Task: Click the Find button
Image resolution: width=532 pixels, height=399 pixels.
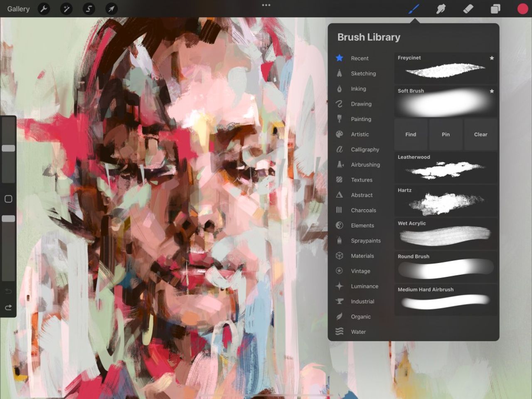Action: [411, 134]
